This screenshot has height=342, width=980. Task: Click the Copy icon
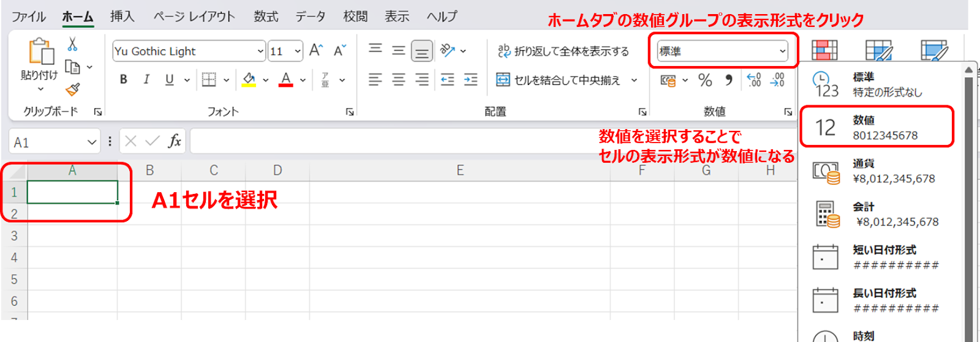pos(73,67)
